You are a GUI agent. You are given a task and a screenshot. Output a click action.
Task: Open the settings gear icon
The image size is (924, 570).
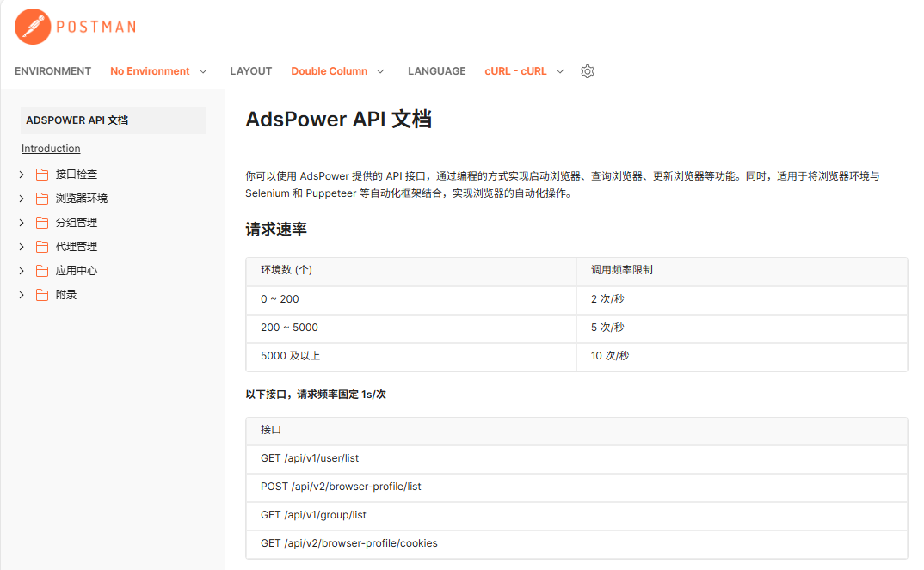tap(588, 71)
